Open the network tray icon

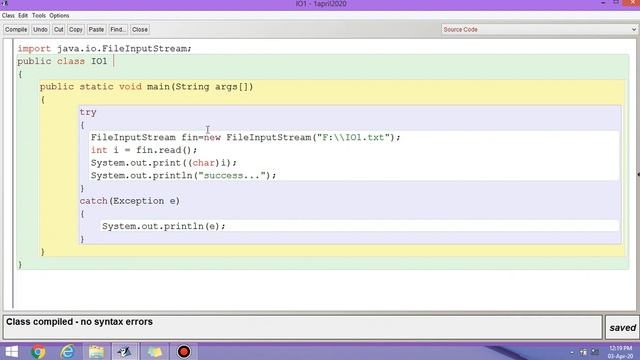(x=583, y=352)
